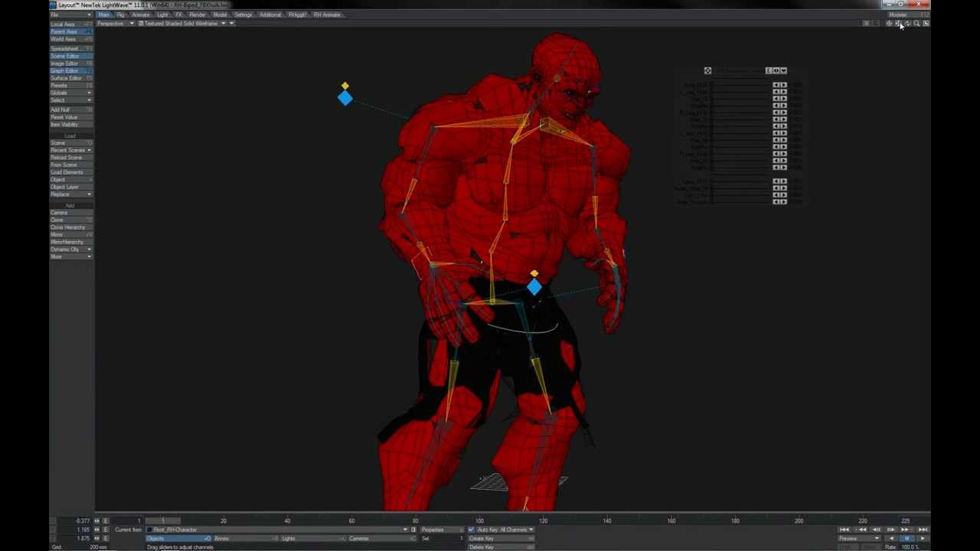Screen dimensions: 980x551
Task: Click the Properties button
Action: click(x=441, y=530)
